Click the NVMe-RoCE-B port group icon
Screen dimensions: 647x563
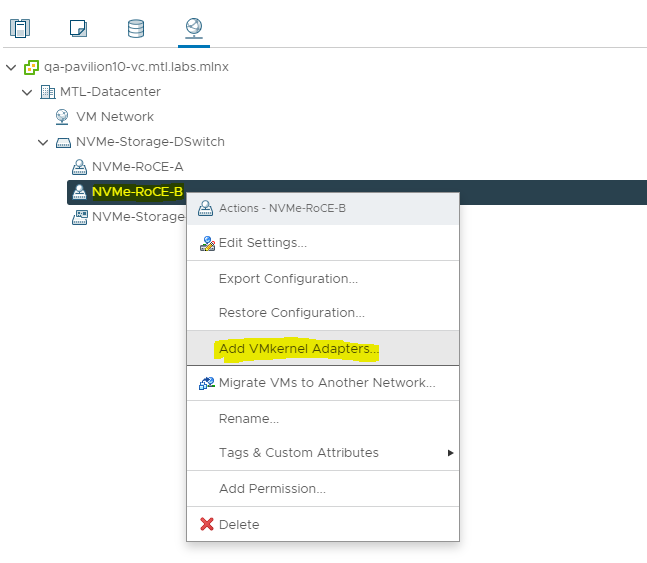point(79,192)
